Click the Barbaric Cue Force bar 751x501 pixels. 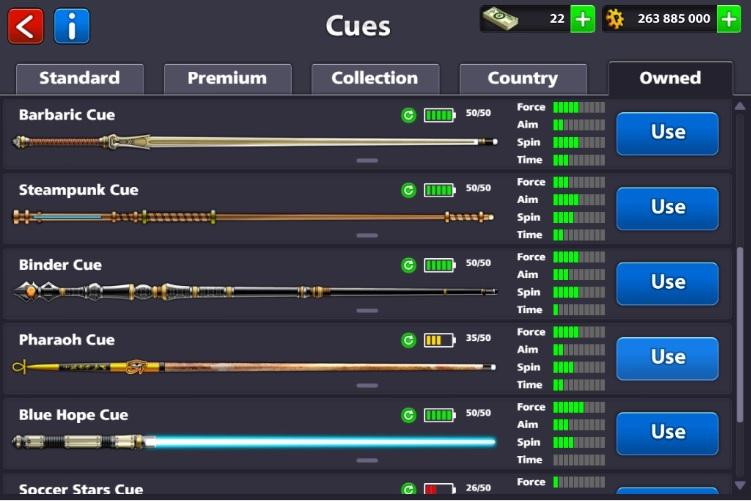coord(579,107)
